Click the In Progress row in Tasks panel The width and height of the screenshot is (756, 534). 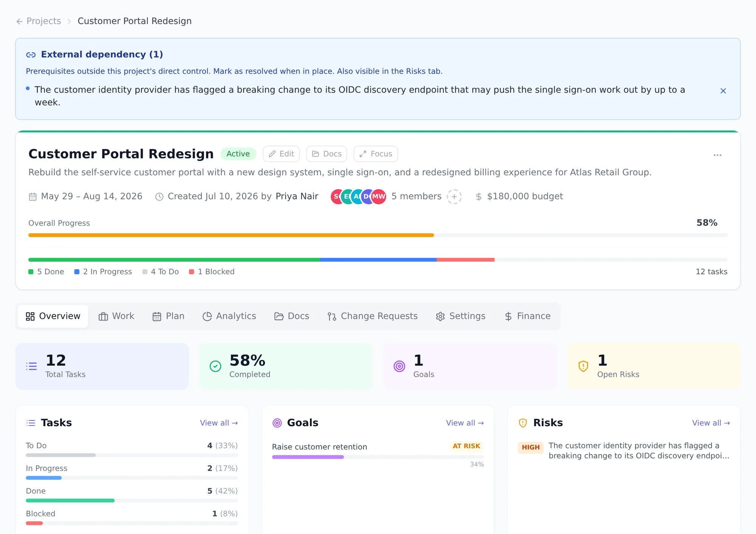pyautogui.click(x=132, y=472)
